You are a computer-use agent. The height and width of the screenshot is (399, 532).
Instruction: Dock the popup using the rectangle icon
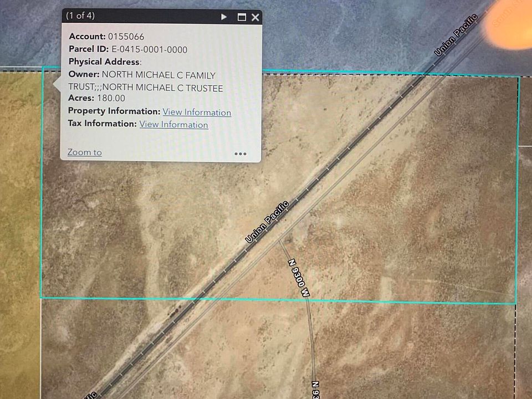(241, 17)
